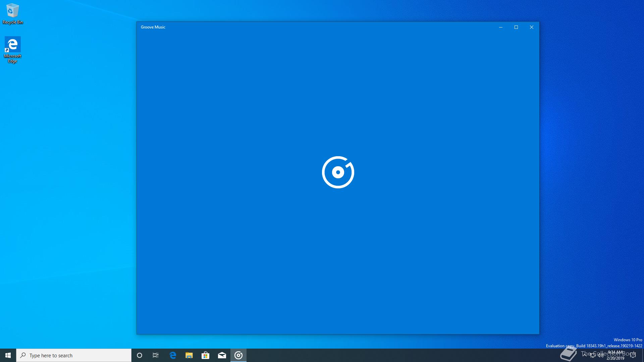Click the search box 'Type here to search'
Screen dimensions: 644x362
(x=74, y=355)
